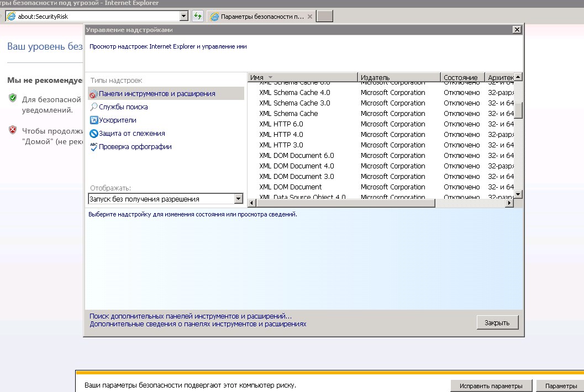The image size is (584, 392).
Task: Open the new tab button
Action: click(324, 17)
